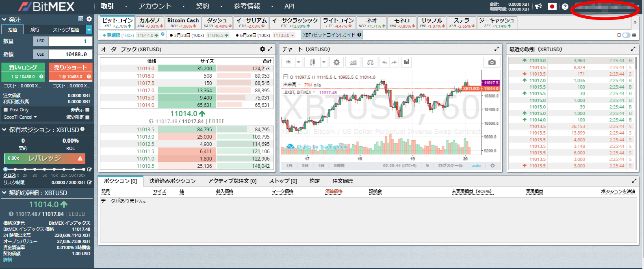Open the 1h interval dropdown arrow
The image size is (644, 269).
tap(299, 62)
